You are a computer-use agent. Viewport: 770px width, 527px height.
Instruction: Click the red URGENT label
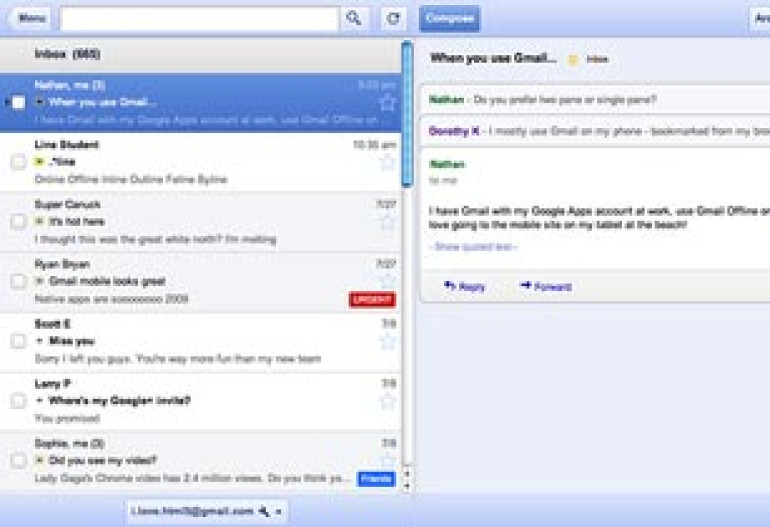(x=372, y=300)
